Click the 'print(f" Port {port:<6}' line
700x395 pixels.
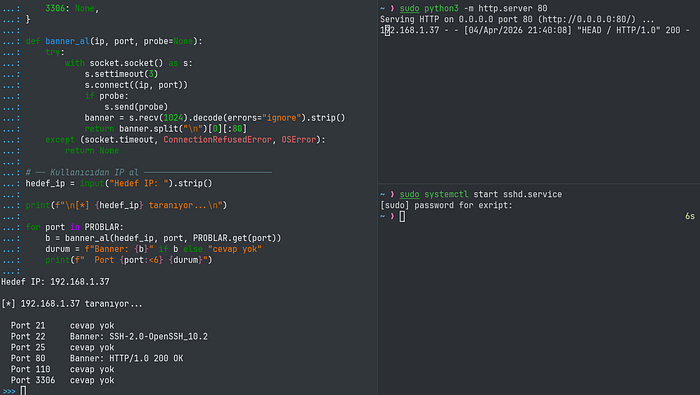pyautogui.click(x=129, y=260)
